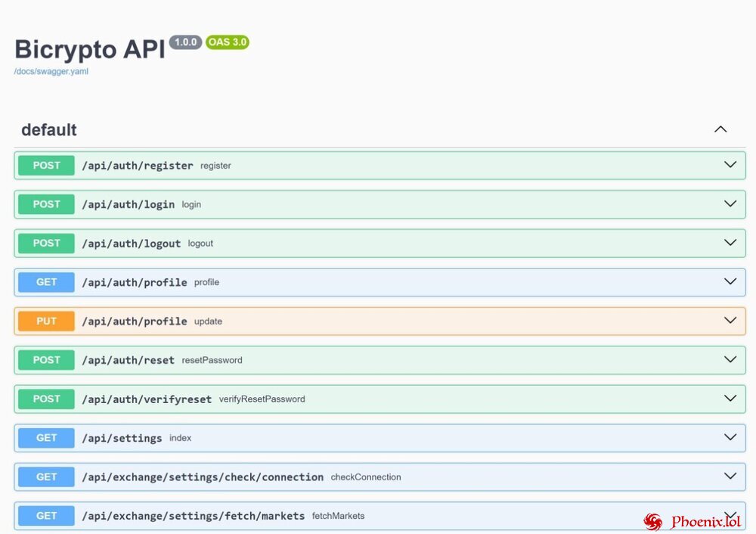Viewport: 756px width, 534px height.
Task: Open the /docs/swagger.yaml link
Action: pos(51,72)
